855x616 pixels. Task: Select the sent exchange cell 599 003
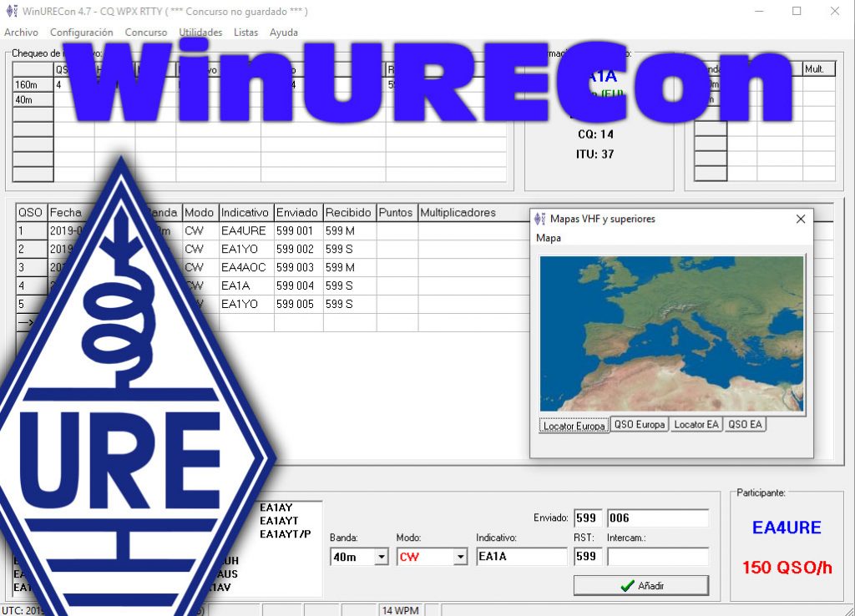coord(298,268)
